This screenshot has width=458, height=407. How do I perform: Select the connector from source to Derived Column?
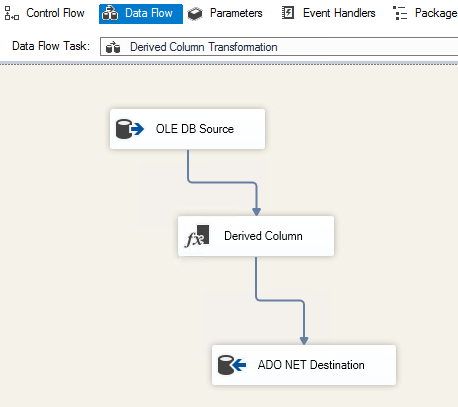click(x=223, y=182)
